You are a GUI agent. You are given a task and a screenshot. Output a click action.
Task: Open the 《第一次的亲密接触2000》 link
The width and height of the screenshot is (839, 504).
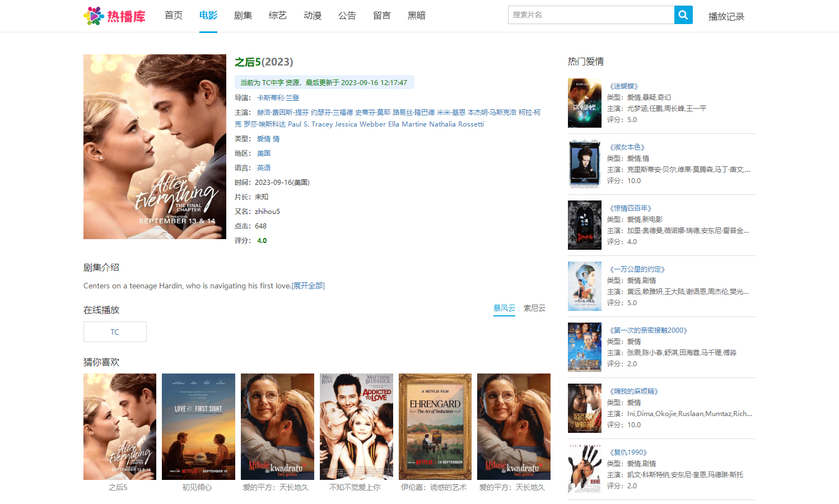point(649,330)
